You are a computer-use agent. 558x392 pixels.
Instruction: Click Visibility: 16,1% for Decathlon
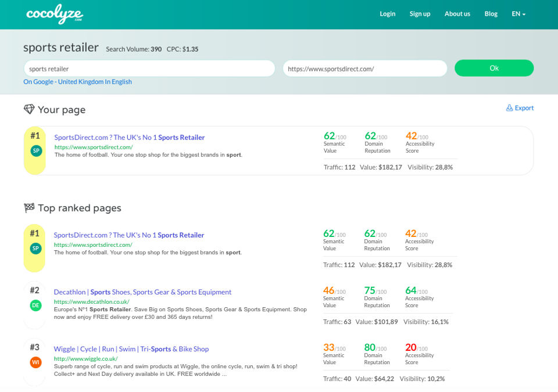(x=426, y=322)
